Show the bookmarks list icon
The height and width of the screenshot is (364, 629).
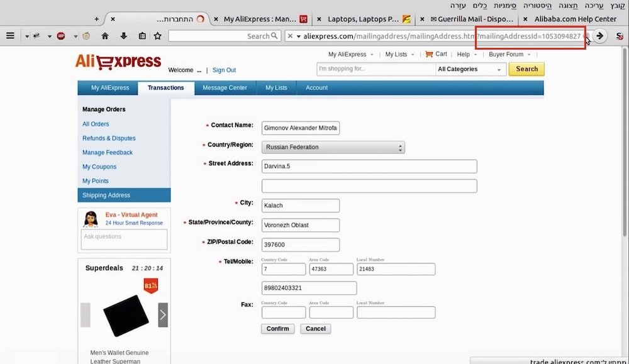(142, 36)
